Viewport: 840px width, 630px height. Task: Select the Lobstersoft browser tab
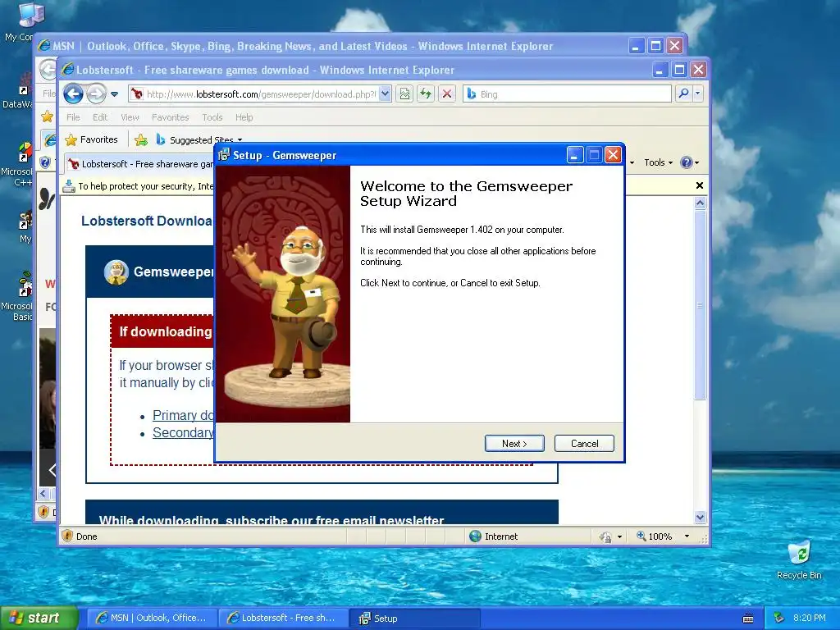tap(140, 164)
